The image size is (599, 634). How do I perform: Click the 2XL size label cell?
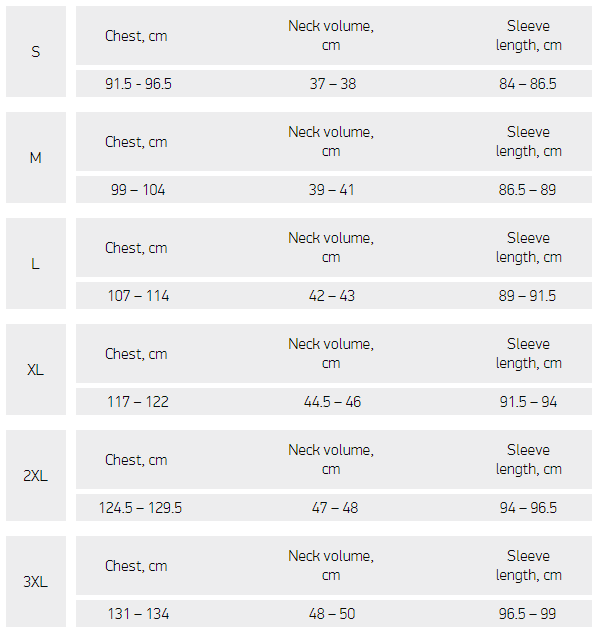point(36,475)
